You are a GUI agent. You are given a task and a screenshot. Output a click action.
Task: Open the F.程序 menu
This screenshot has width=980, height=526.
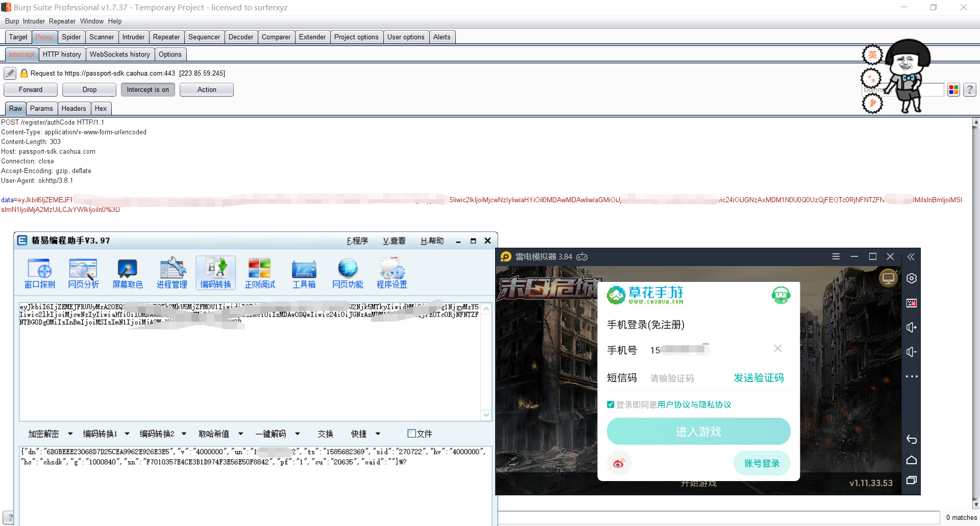tap(357, 241)
